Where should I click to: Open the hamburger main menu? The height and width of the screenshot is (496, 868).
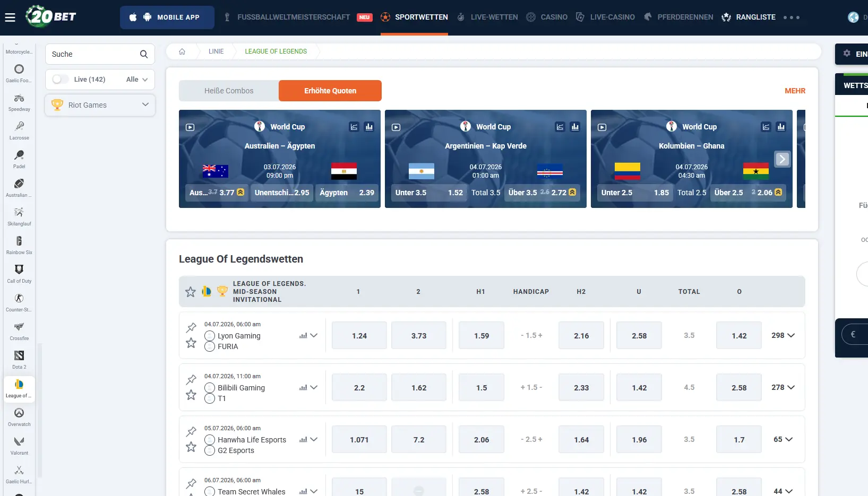(x=10, y=18)
